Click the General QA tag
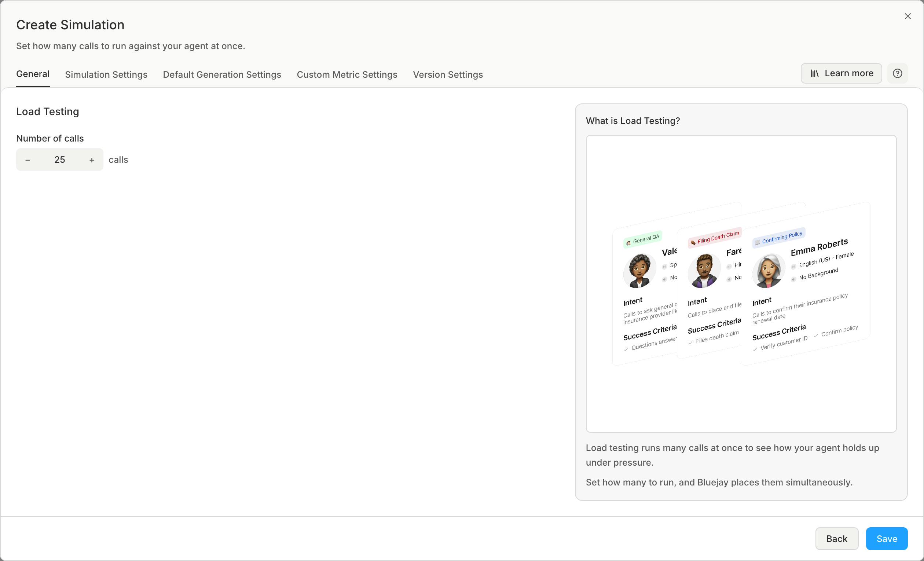 (x=643, y=239)
